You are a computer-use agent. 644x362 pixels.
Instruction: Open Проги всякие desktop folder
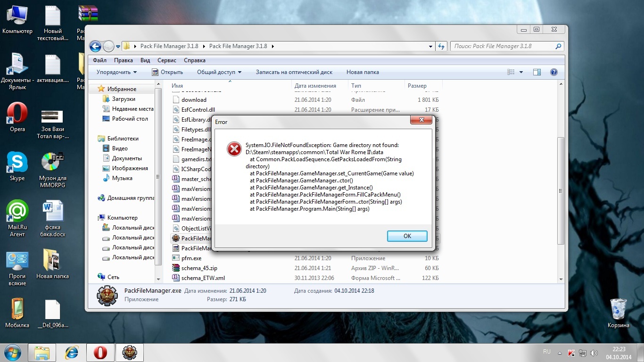click(x=17, y=269)
